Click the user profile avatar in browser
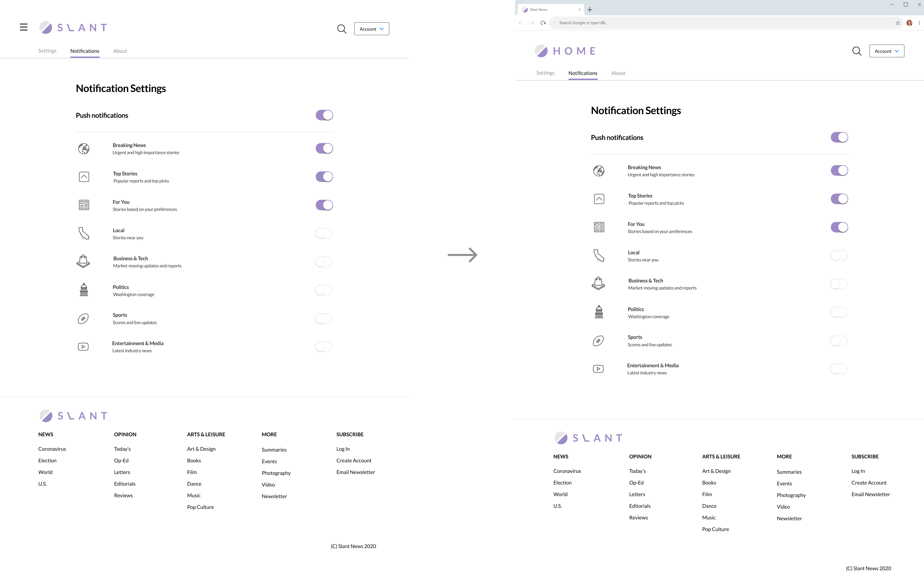 coord(909,23)
